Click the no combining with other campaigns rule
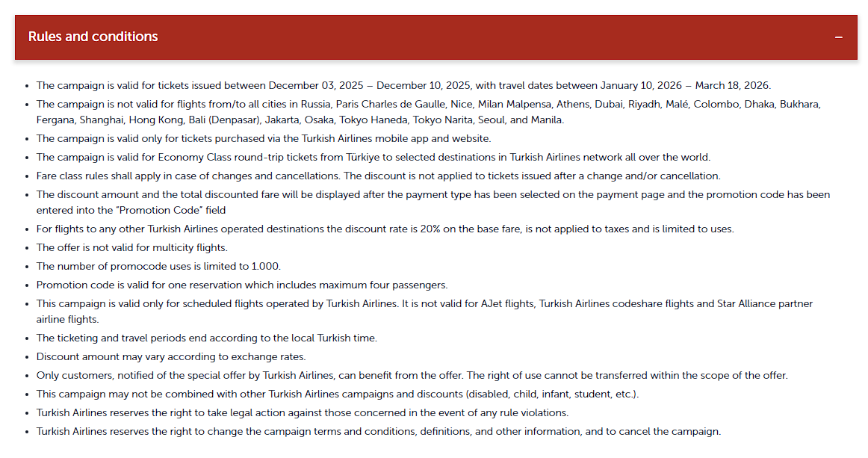 click(338, 394)
